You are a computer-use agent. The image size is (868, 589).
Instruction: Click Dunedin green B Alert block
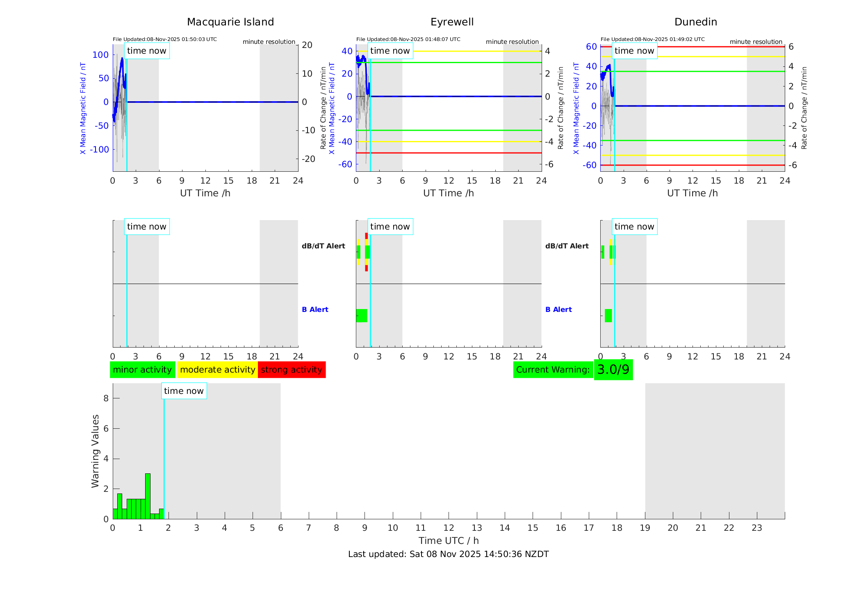(x=608, y=316)
